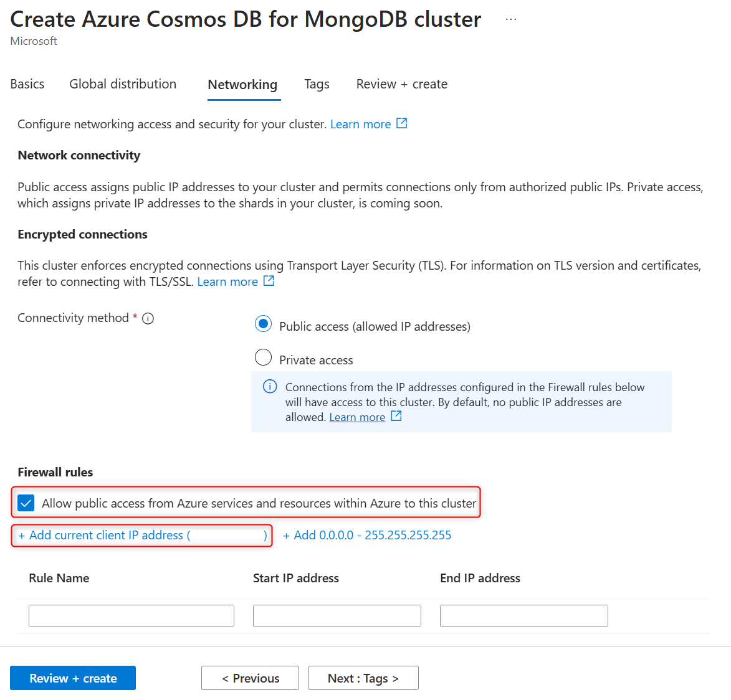Open the Review + create tab
731x700 pixels.
[x=401, y=84]
